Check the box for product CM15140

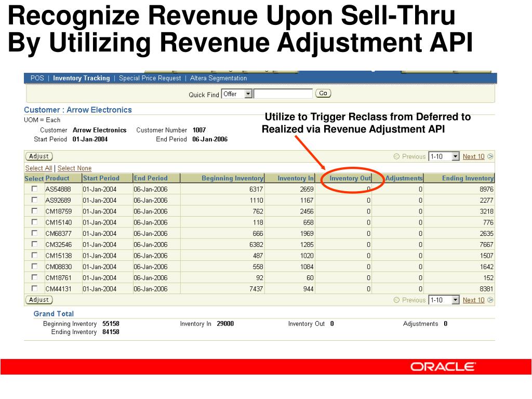pyautogui.click(x=34, y=222)
